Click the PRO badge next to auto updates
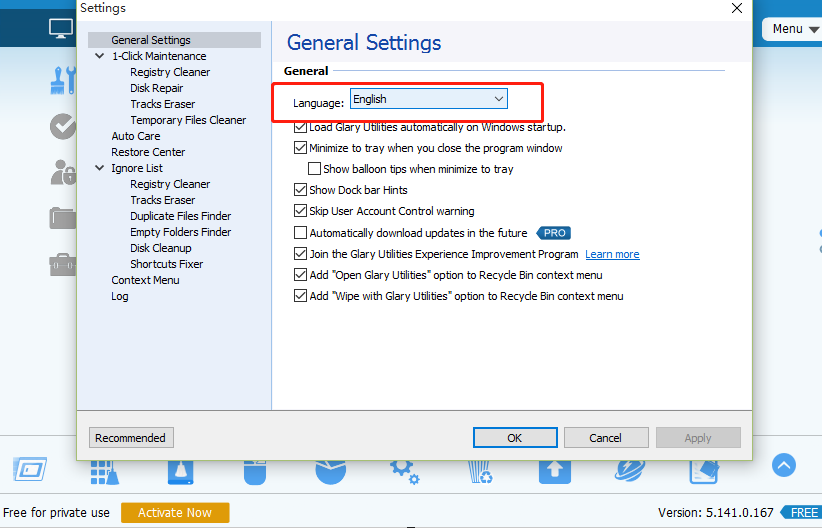 (x=554, y=233)
